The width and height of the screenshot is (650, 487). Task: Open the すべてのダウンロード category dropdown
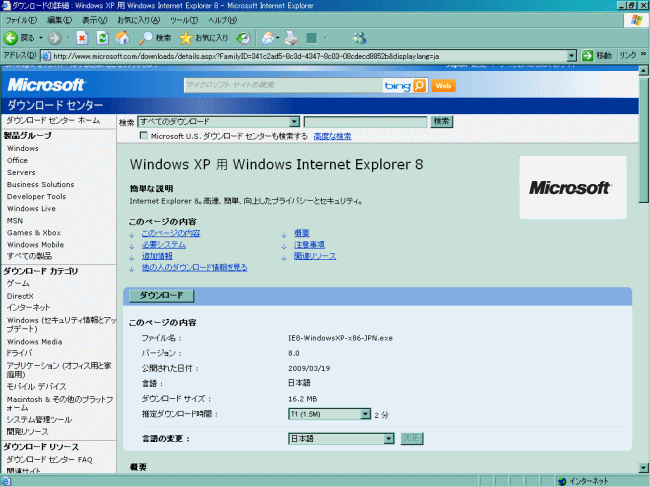218,121
